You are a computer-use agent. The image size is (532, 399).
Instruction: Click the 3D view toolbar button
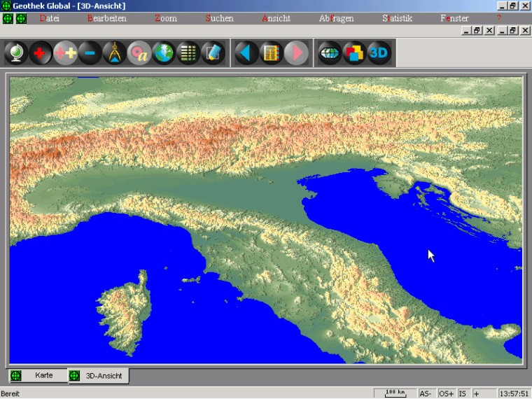point(379,53)
